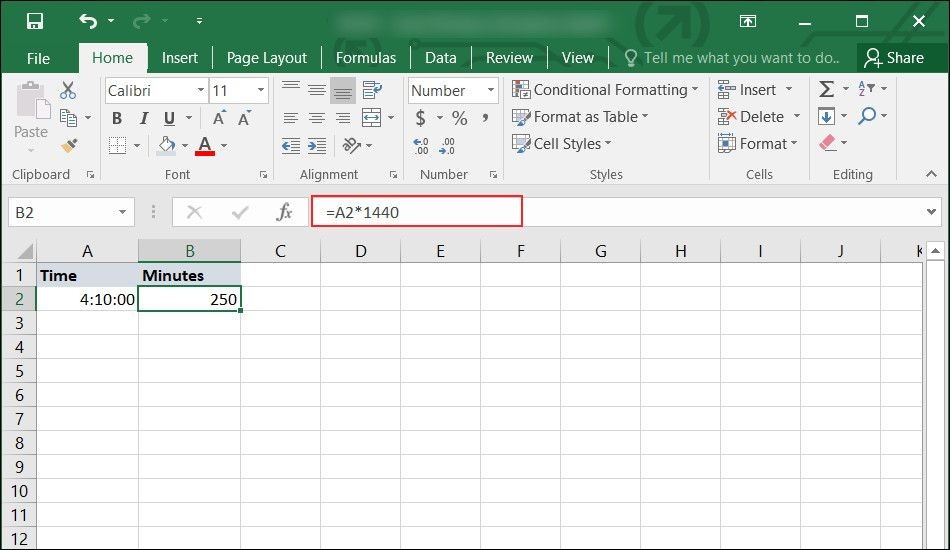Toggle Wrap Text
This screenshot has height=550, width=950.
[x=372, y=90]
